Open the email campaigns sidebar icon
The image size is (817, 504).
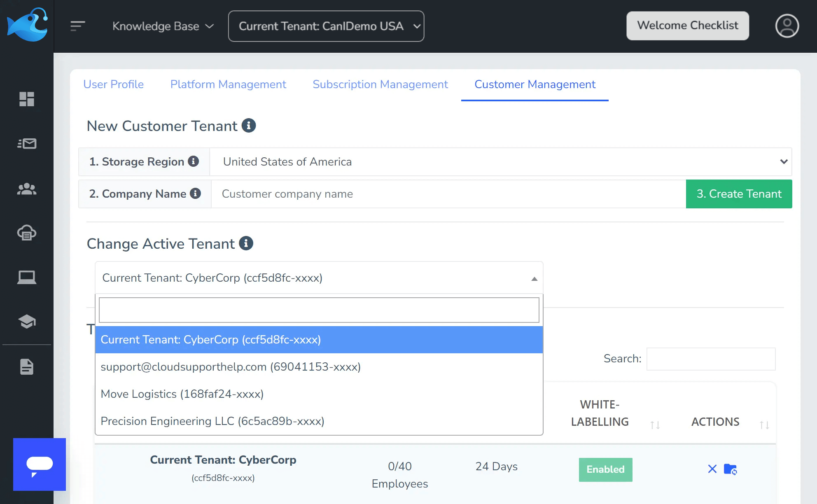26,144
